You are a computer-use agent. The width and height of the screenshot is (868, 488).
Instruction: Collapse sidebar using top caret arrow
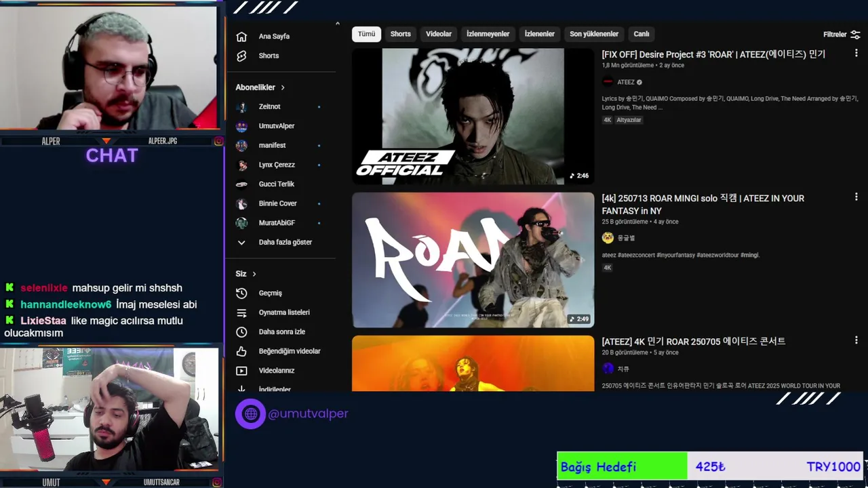point(337,24)
